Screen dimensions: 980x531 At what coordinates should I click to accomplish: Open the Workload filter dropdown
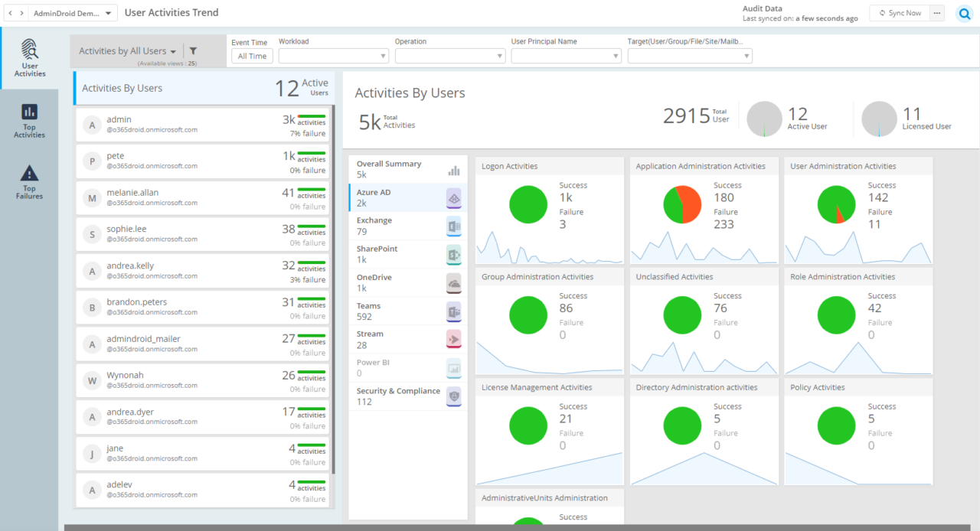334,55
